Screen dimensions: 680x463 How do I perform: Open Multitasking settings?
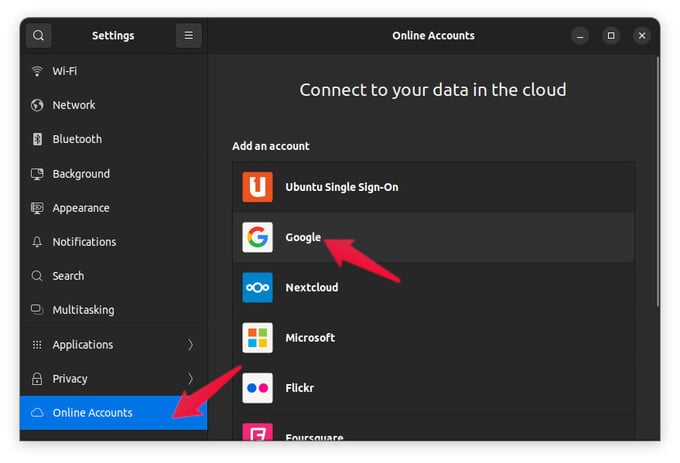click(114, 310)
